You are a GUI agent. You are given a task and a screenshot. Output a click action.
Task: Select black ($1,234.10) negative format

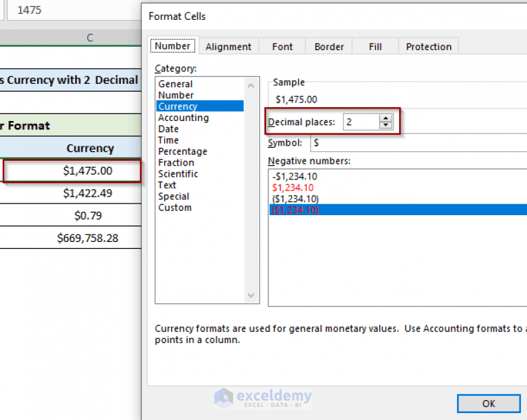coord(398,199)
